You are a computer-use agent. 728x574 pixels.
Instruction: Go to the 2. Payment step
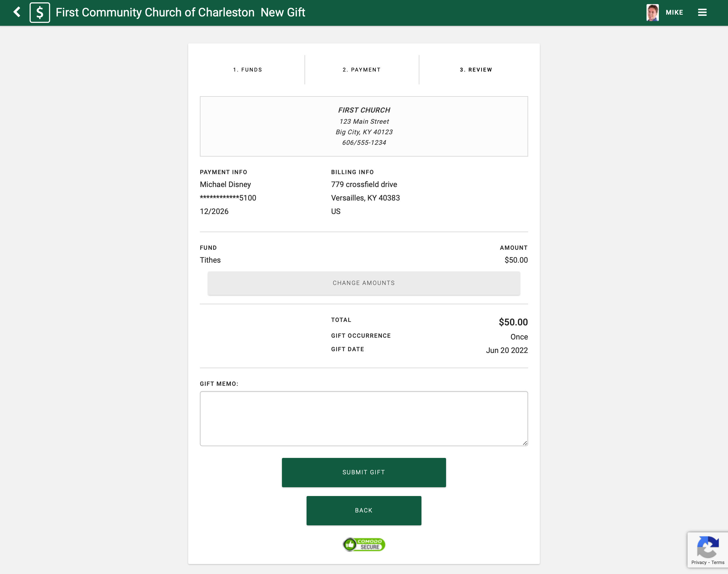tap(361, 69)
